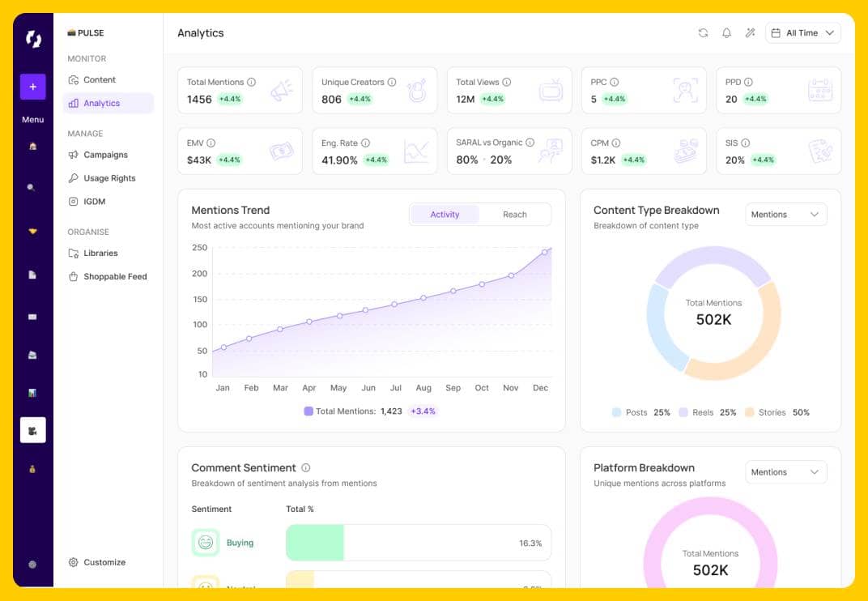Click the January data point on trend chart
The image size is (868, 601).
click(x=223, y=347)
